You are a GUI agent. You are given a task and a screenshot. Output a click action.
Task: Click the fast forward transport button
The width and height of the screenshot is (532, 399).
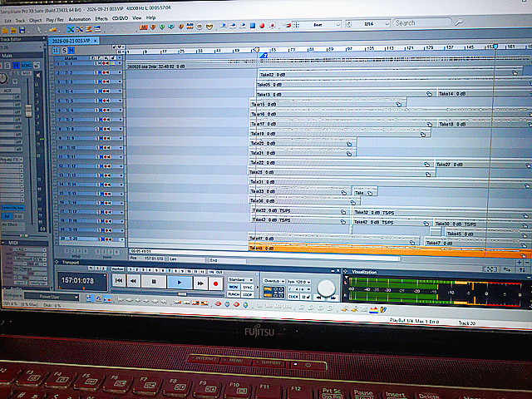point(200,283)
